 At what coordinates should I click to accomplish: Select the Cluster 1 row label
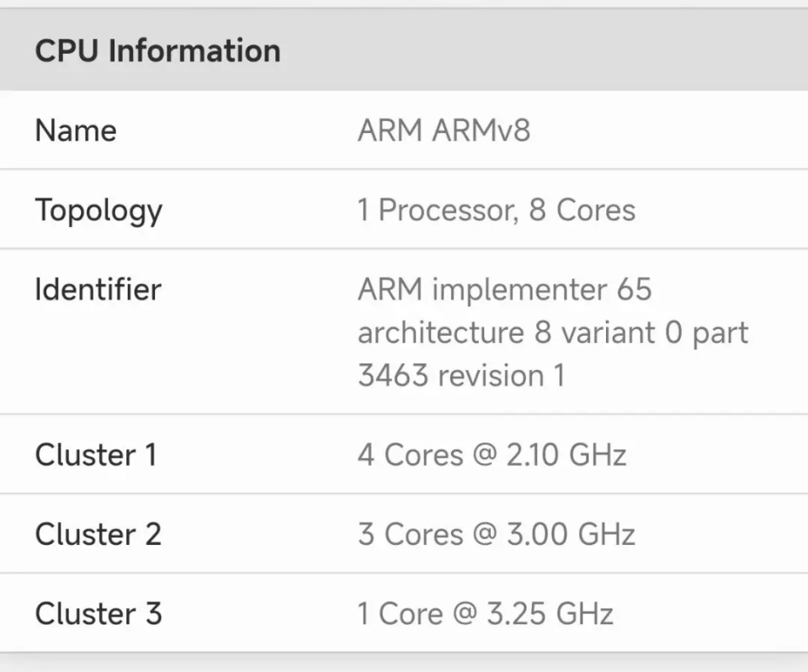coord(96,455)
